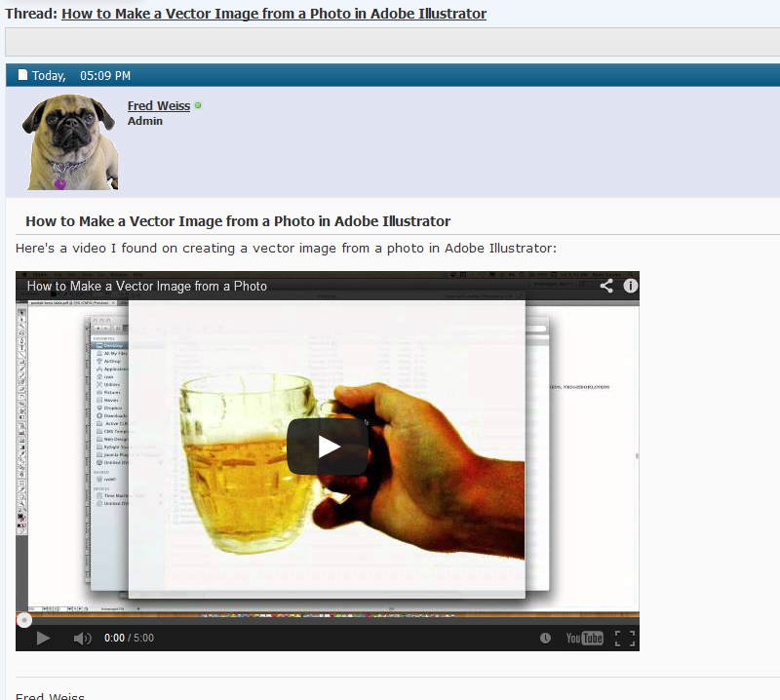Screen dimensions: 780x700
Task: Click the video title 'How to Make a Vector Image from a Photo'
Action: point(147,286)
